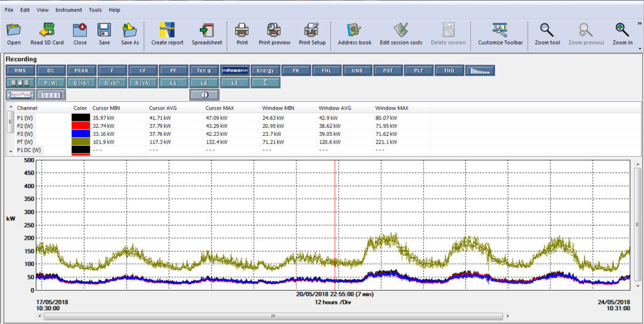Expand the toolbar overflow chevron
This screenshot has height=324, width=644.
pyautogui.click(x=639, y=23)
